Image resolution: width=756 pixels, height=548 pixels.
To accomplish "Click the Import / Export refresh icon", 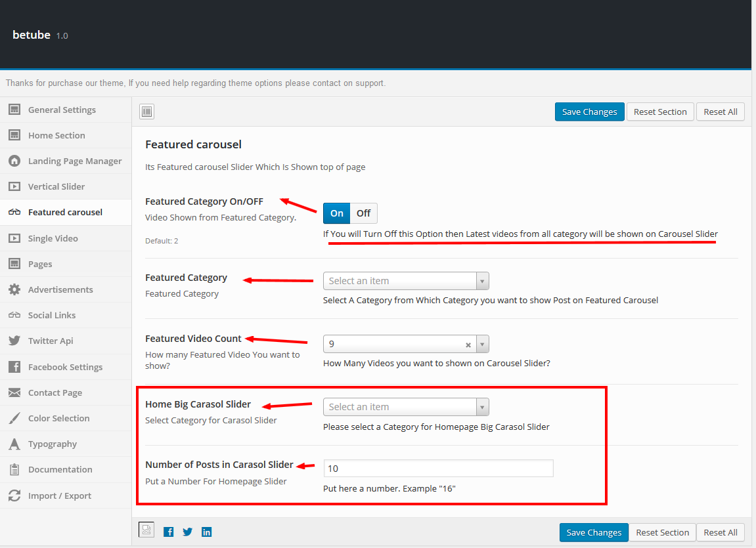I will coord(14,495).
